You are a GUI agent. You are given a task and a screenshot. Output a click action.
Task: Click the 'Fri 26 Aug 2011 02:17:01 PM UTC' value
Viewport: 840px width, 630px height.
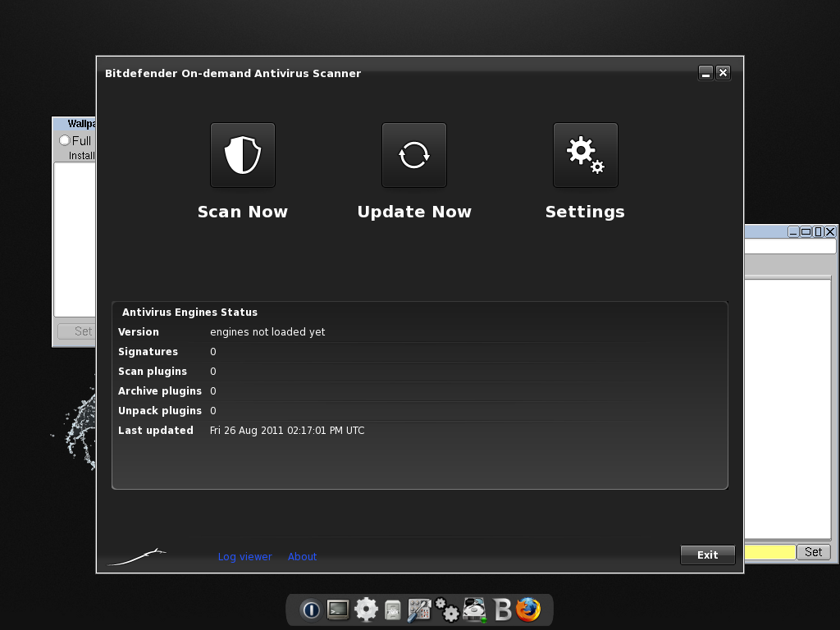[x=287, y=431]
